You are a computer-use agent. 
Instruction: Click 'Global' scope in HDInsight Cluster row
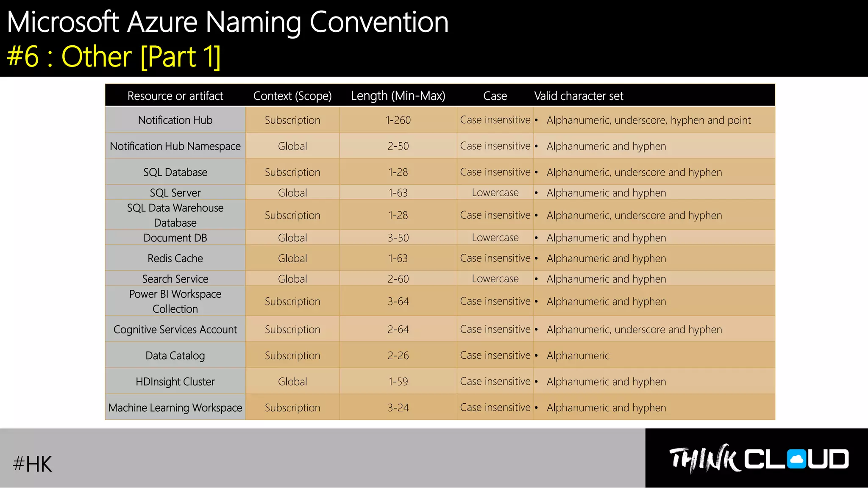(x=292, y=381)
